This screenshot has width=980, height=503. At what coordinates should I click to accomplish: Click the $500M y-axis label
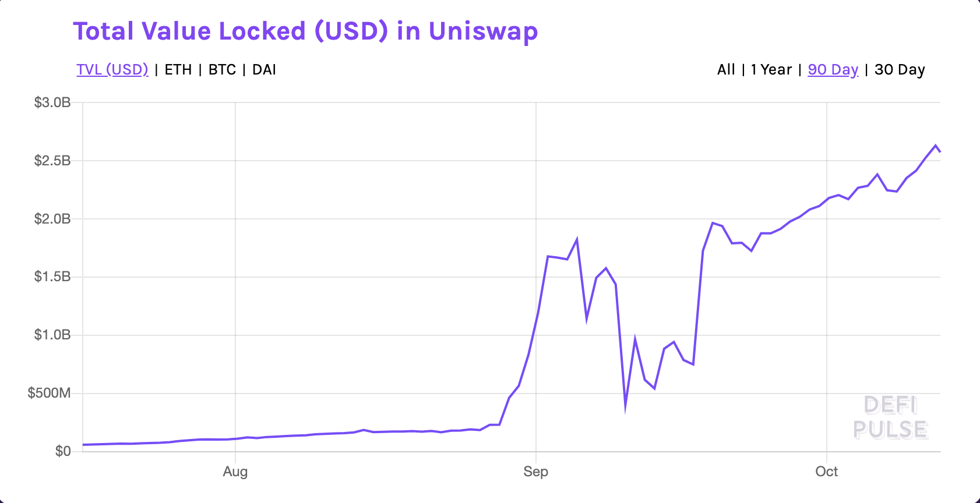click(50, 393)
